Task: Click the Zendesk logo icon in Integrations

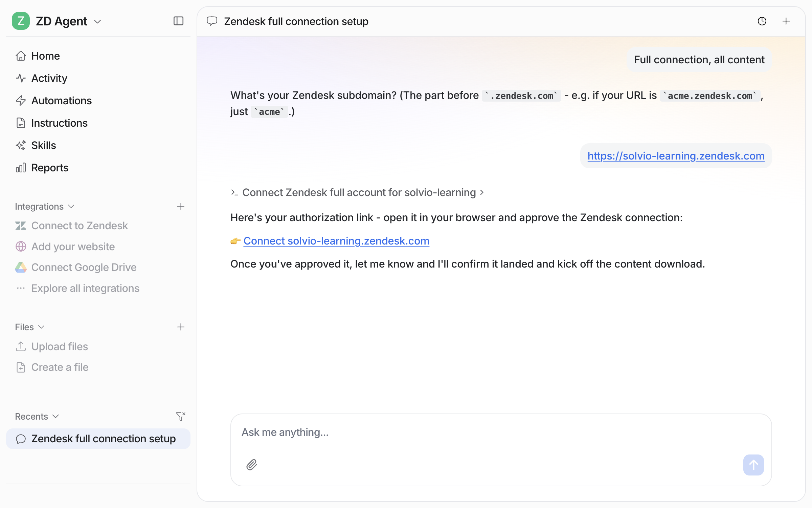Action: click(21, 226)
